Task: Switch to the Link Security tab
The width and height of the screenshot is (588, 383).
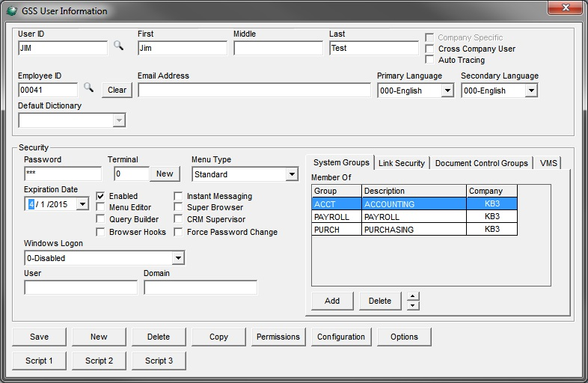Action: click(402, 163)
